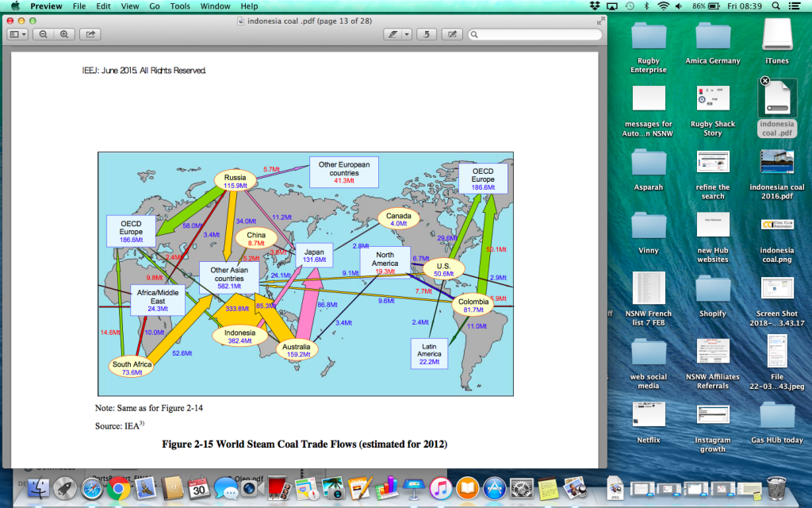This screenshot has height=508, width=812.
Task: Open the App Store from the Dock
Action: [495, 489]
